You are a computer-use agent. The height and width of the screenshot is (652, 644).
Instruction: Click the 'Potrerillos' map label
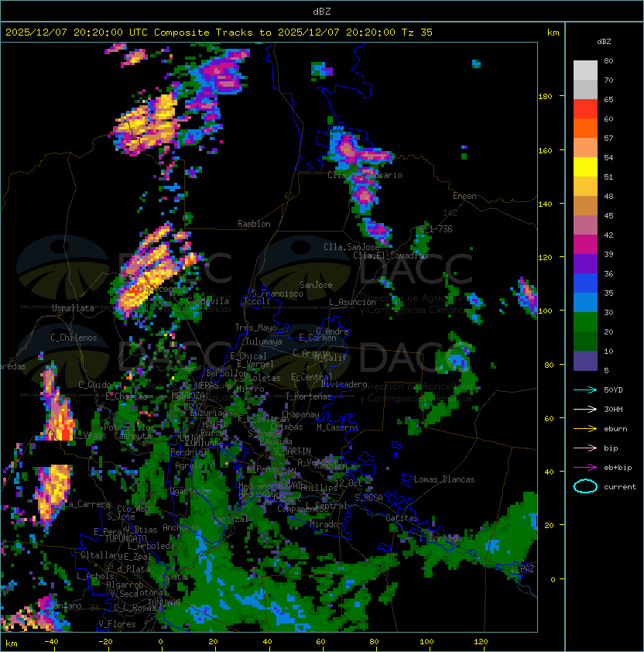click(129, 427)
